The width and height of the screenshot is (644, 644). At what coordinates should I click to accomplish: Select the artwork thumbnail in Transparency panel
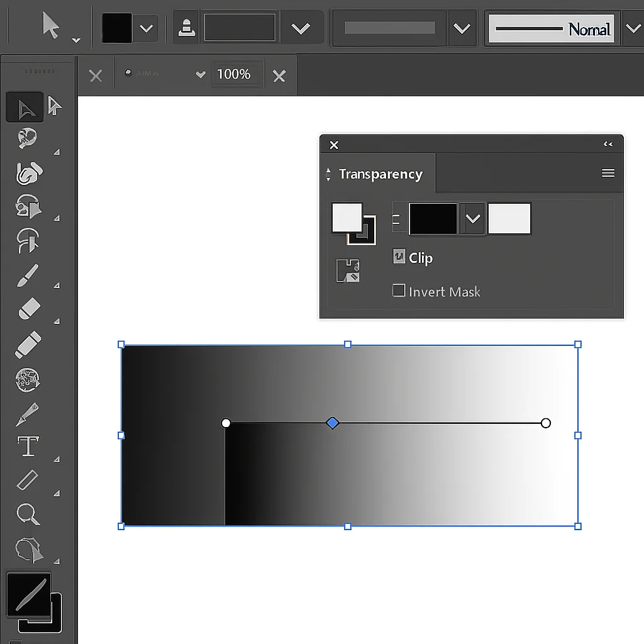click(x=347, y=218)
